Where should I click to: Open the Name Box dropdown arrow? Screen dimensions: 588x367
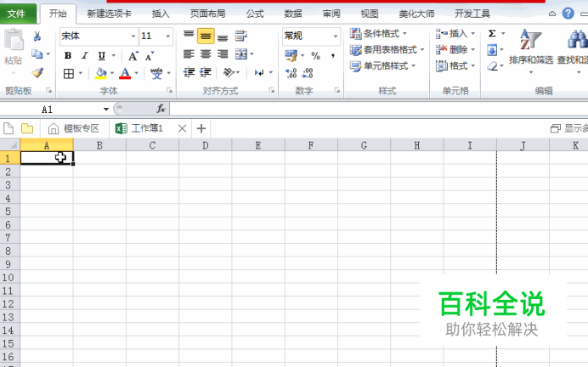[106, 110]
